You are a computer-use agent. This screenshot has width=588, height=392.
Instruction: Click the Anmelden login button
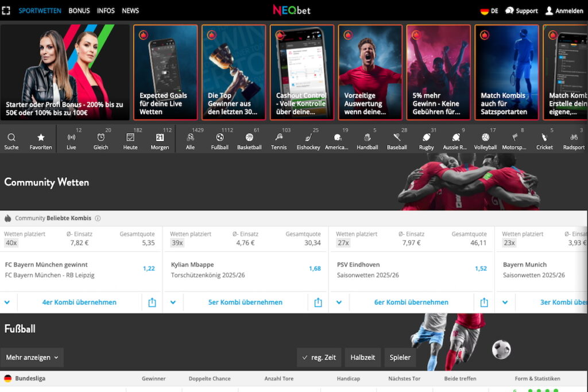pos(564,11)
